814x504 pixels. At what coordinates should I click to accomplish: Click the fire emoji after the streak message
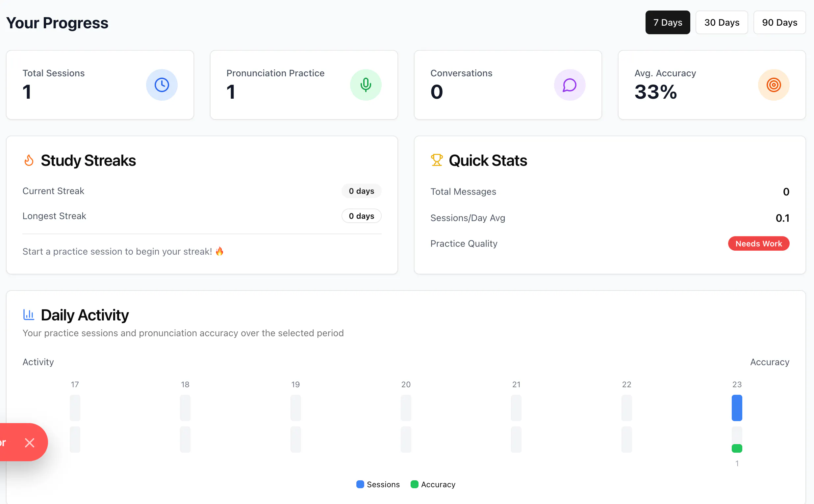tap(219, 251)
